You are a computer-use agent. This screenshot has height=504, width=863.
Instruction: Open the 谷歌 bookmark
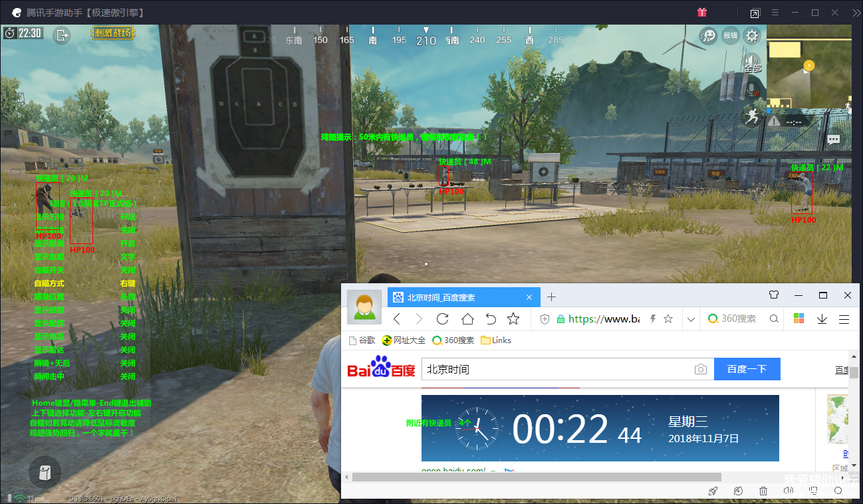click(362, 340)
